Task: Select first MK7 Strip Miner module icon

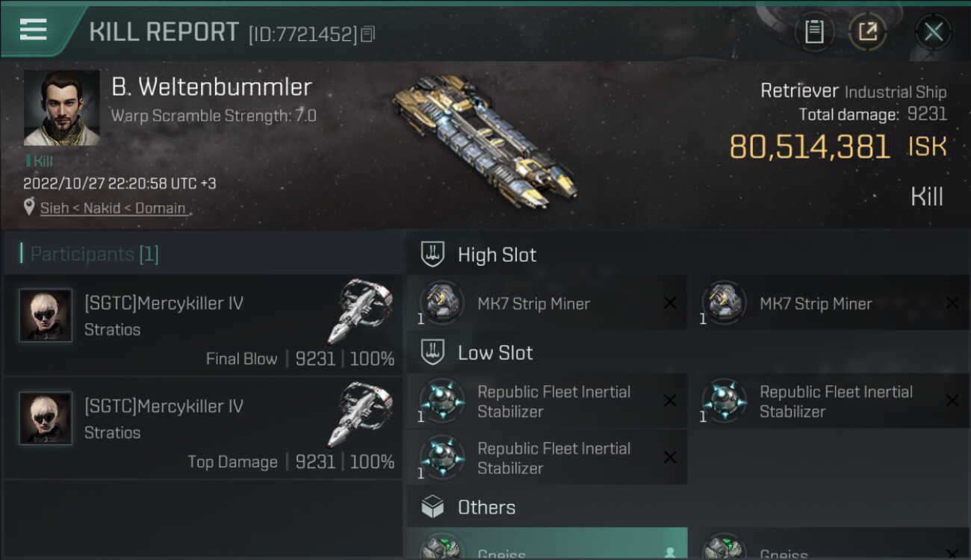Action: click(x=441, y=302)
